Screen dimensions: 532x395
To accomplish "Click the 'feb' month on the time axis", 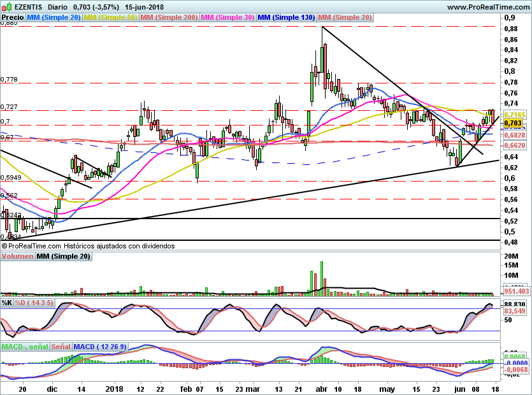I will pyautogui.click(x=185, y=389).
